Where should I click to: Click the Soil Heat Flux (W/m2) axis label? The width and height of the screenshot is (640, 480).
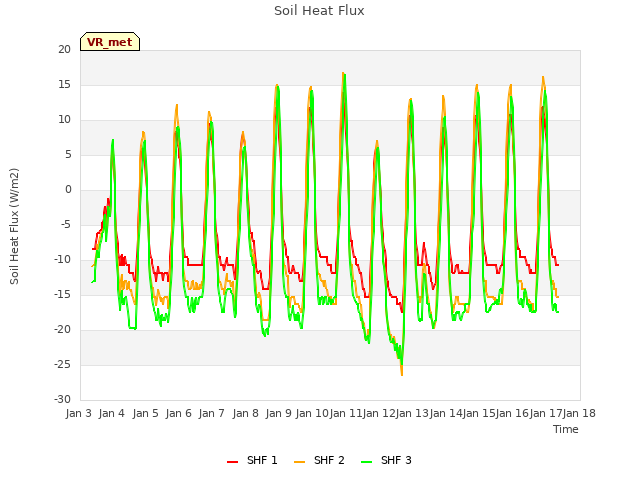14,226
